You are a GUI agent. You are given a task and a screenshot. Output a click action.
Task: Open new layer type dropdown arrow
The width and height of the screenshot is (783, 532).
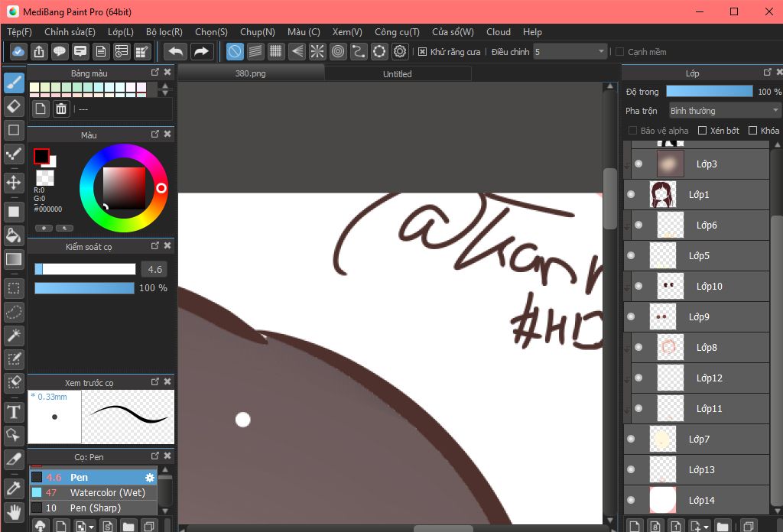click(706, 527)
